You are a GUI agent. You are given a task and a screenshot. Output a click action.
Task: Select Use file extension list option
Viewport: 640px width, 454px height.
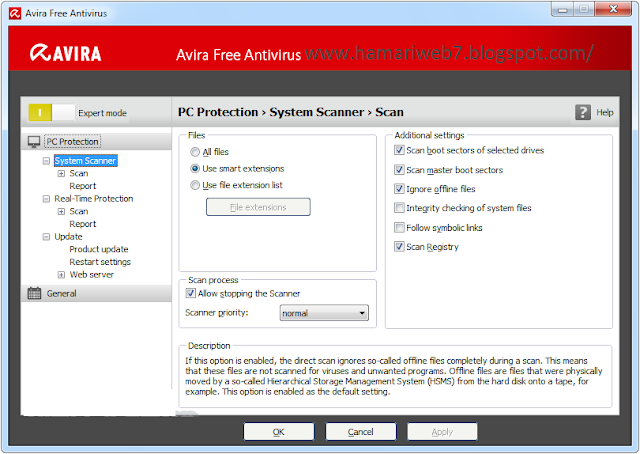pos(195,185)
